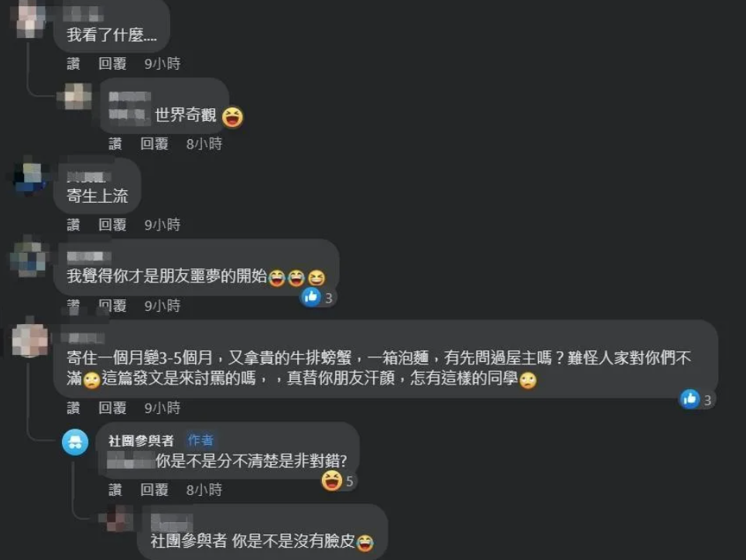View laughing reactions on the 是非對錯 reply
Image resolution: width=746 pixels, height=560 pixels.
[x=337, y=480]
